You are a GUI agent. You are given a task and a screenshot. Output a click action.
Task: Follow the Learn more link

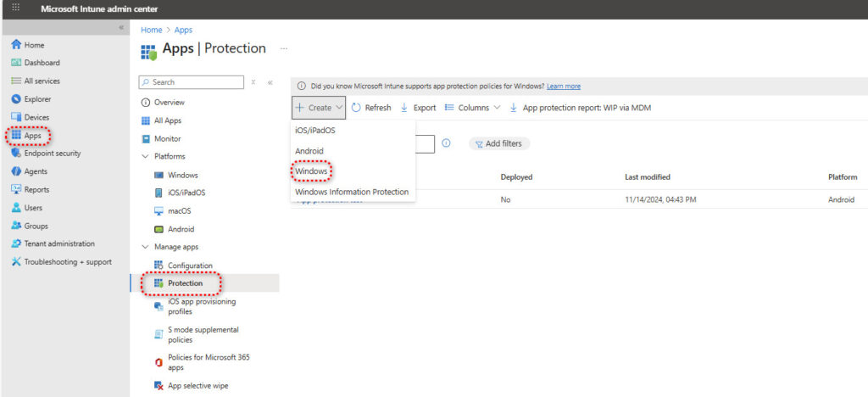[564, 87]
